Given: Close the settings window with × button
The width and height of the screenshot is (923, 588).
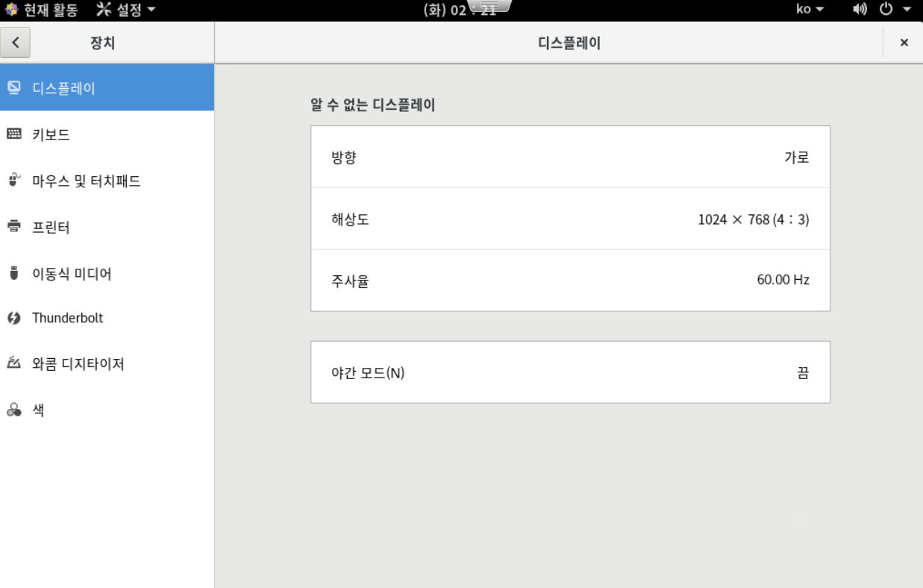Looking at the screenshot, I should [x=904, y=43].
